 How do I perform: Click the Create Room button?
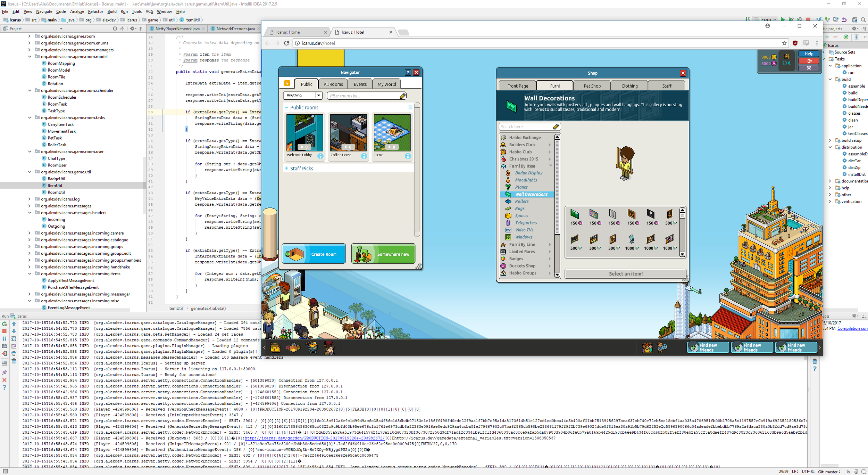[x=314, y=254]
